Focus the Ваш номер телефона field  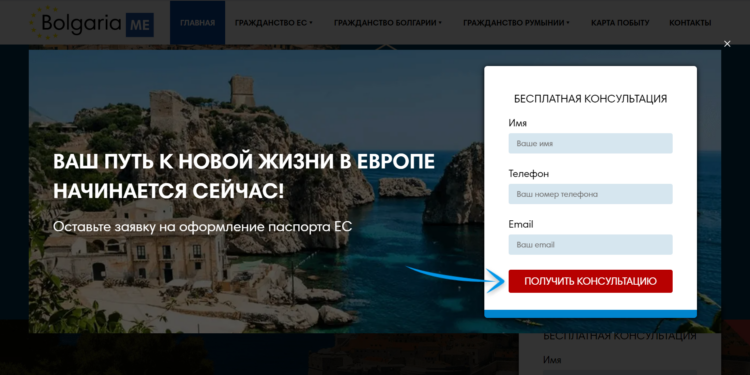click(590, 194)
